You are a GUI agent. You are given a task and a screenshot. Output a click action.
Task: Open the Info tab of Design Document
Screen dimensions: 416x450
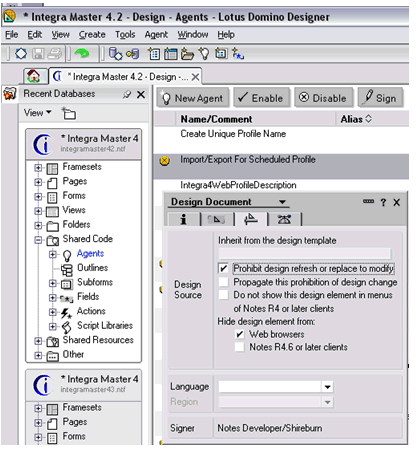[183, 219]
